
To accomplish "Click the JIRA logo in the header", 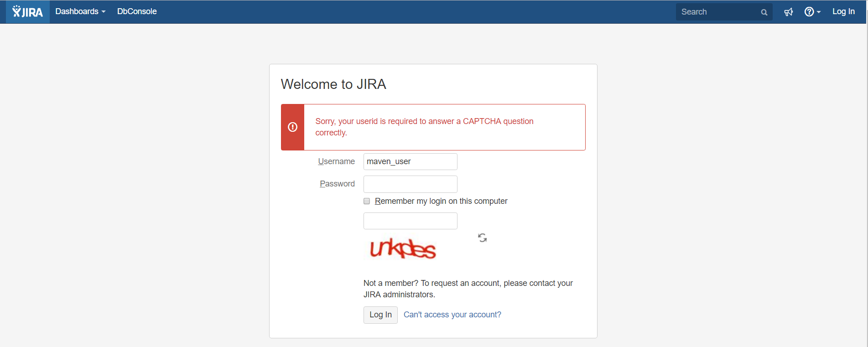I will click(27, 12).
